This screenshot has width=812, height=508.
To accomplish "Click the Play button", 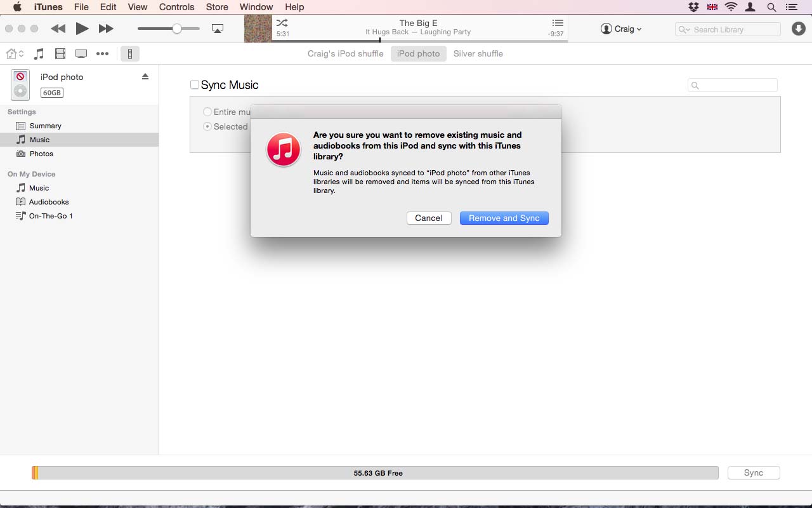I will (x=82, y=29).
